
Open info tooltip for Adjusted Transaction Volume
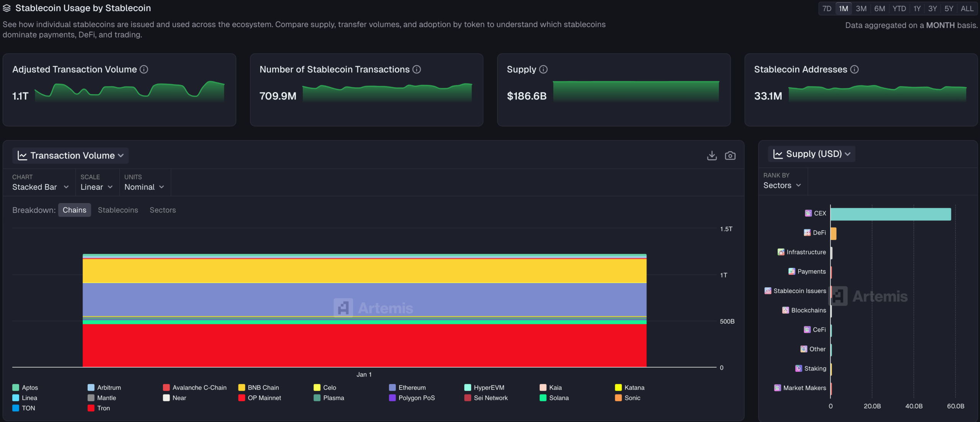[144, 69]
